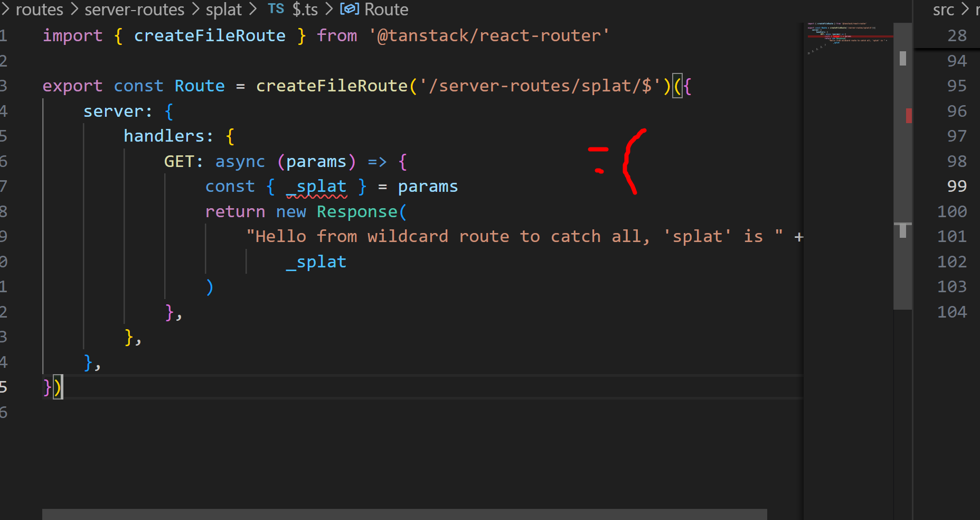Image resolution: width=980 pixels, height=520 pixels.
Task: Click line number 100 in right editor
Action: click(952, 211)
